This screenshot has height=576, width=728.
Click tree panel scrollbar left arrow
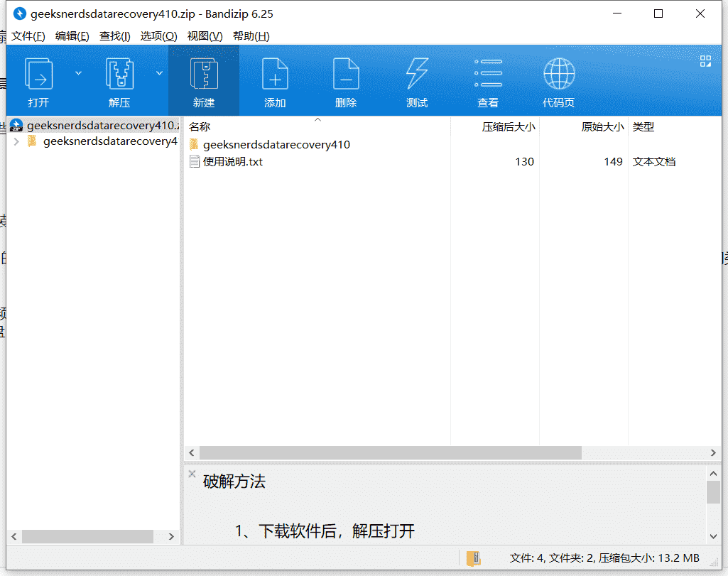tap(14, 536)
